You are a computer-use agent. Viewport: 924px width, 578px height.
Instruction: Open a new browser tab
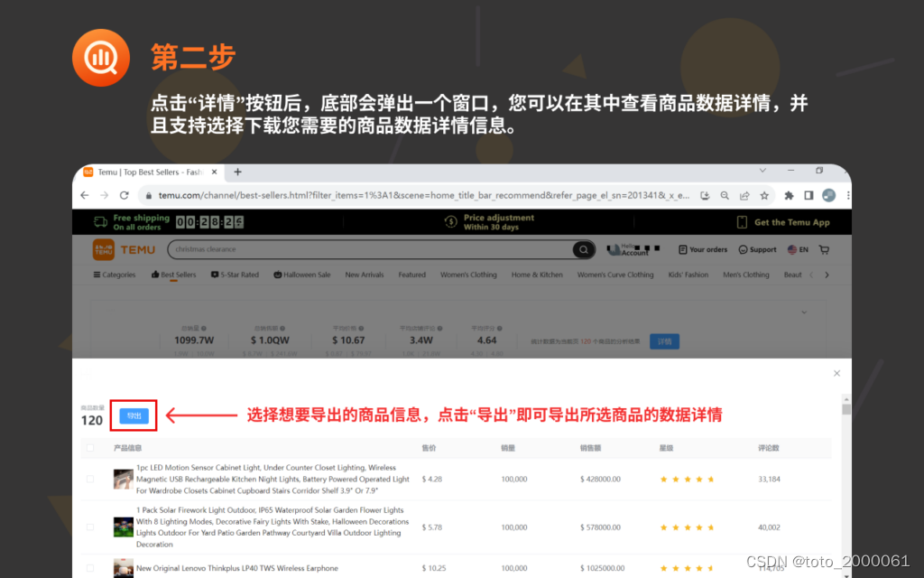pos(237,172)
